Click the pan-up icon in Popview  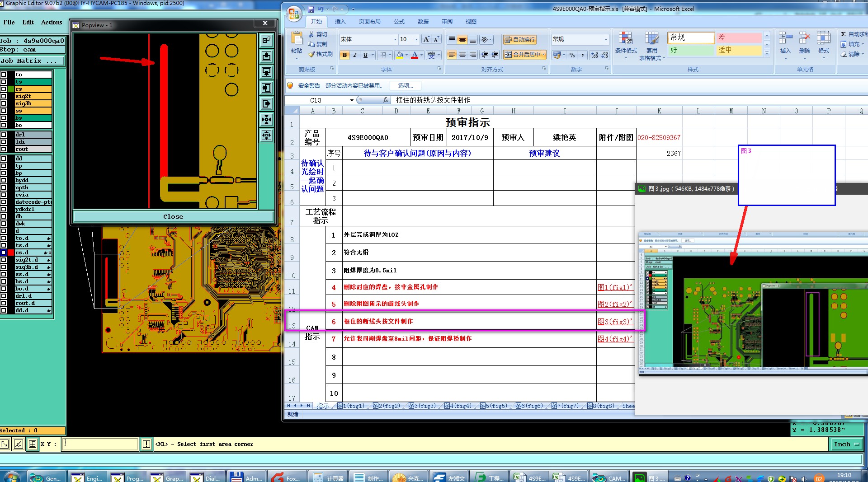point(267,56)
